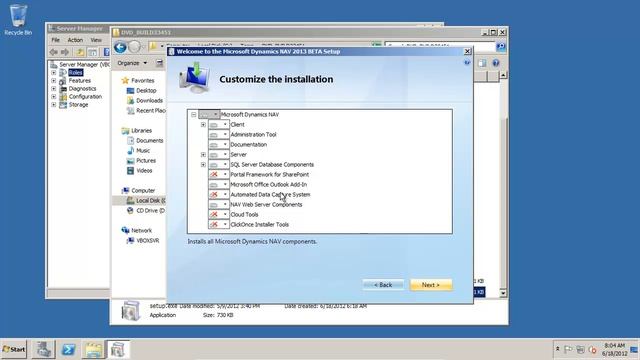640x360 pixels.
Task: Open Documents library in Explorer
Action: (145, 140)
